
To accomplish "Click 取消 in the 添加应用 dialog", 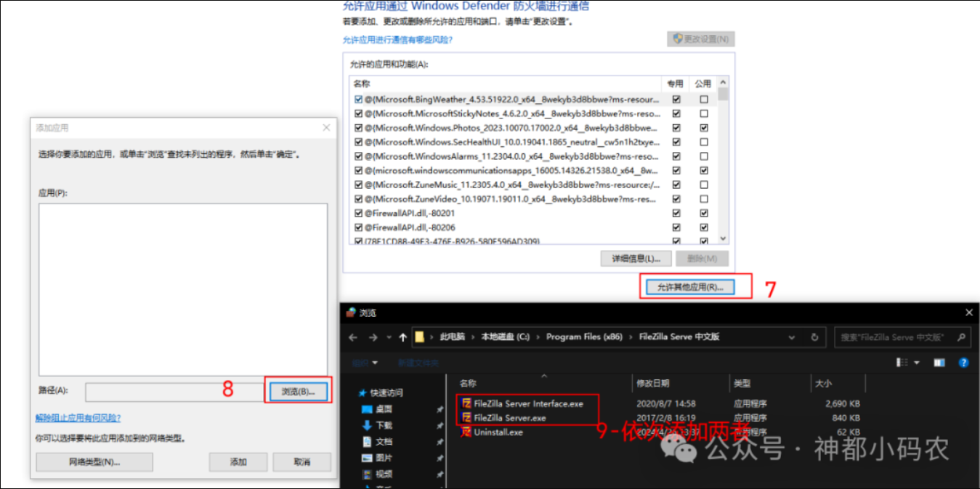I will (x=302, y=462).
